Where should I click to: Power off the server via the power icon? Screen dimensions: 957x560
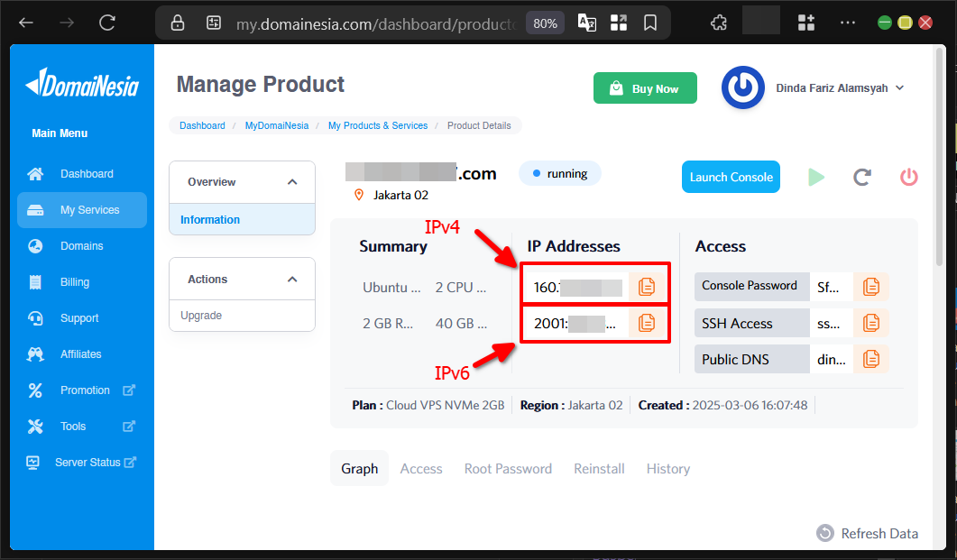pos(908,177)
